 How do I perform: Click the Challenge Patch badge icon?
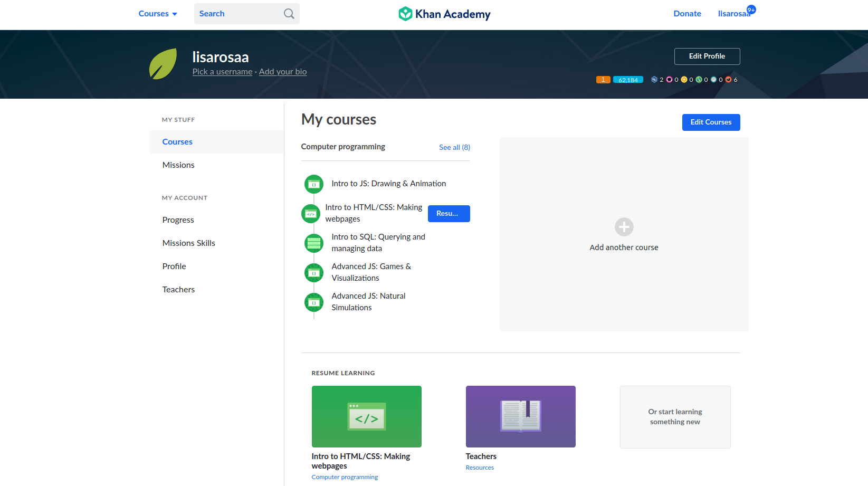[x=654, y=80]
